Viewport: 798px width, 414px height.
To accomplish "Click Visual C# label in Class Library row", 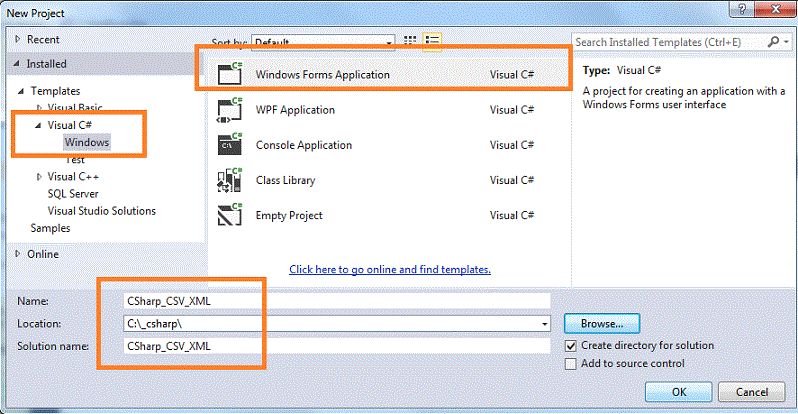I will tap(511, 180).
